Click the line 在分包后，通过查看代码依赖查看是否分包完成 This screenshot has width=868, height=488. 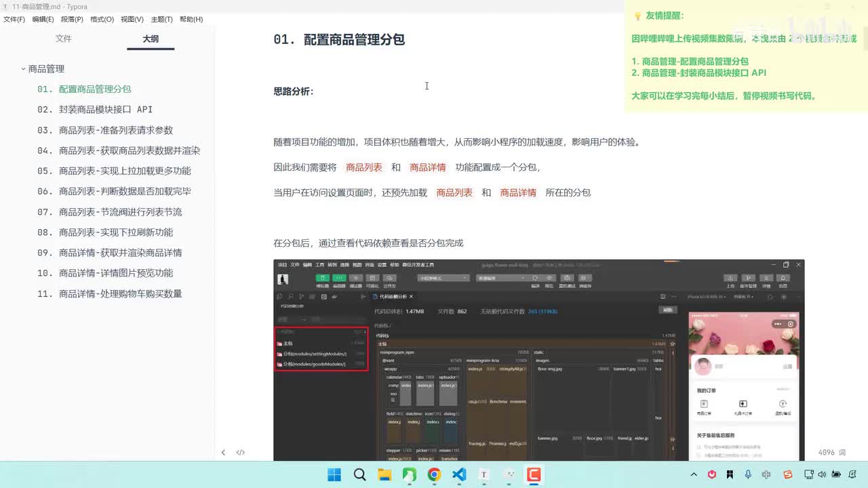click(x=368, y=243)
